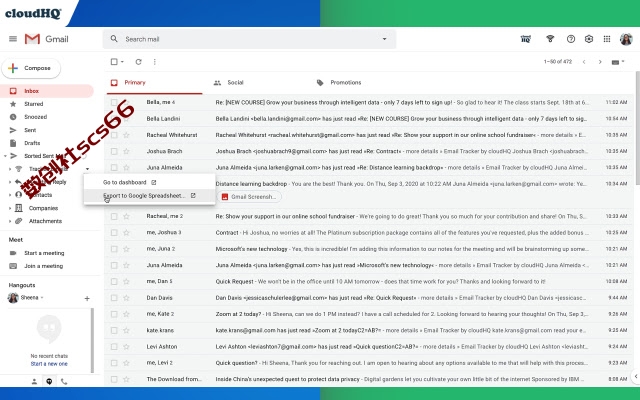Screen dimensions: 640x400
Task: Open the Snoozed folder
Action: click(x=36, y=117)
